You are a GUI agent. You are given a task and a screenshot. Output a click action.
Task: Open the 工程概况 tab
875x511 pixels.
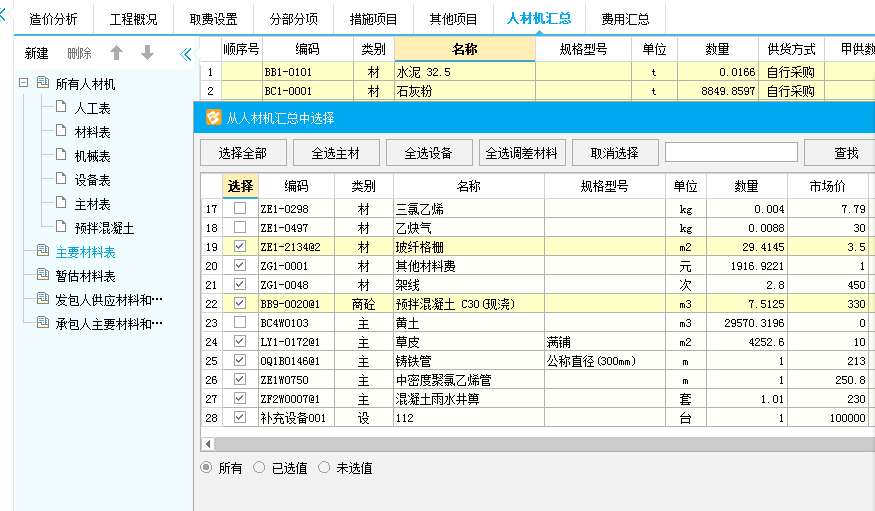[x=133, y=19]
